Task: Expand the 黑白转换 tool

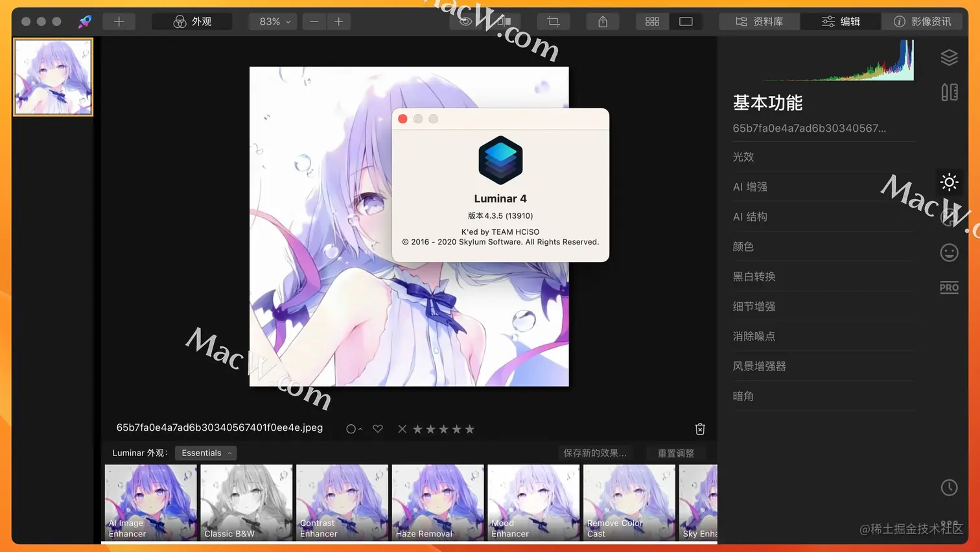Action: [x=823, y=276]
